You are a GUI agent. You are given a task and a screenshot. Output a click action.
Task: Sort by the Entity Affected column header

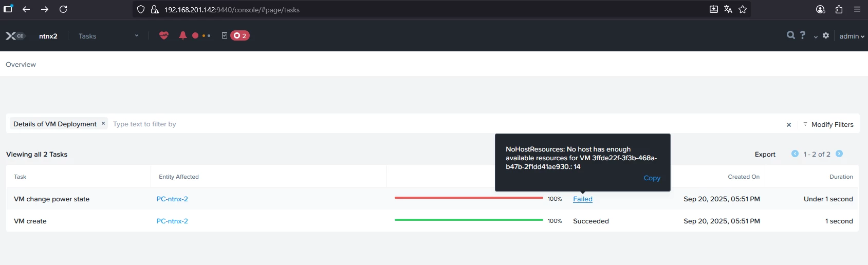179,177
